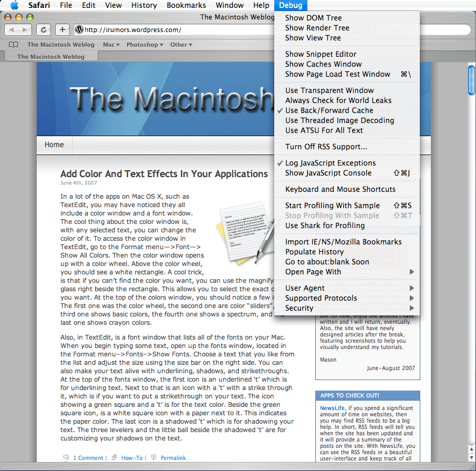Screen dimensions: 476x471
Task: Choose Start Profiling With Sample
Action: (347, 206)
